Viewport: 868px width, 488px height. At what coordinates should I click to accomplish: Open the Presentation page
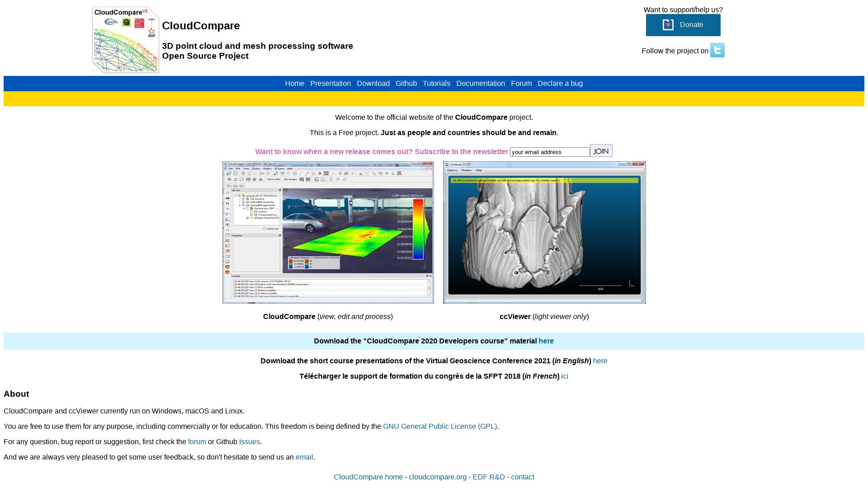330,84
